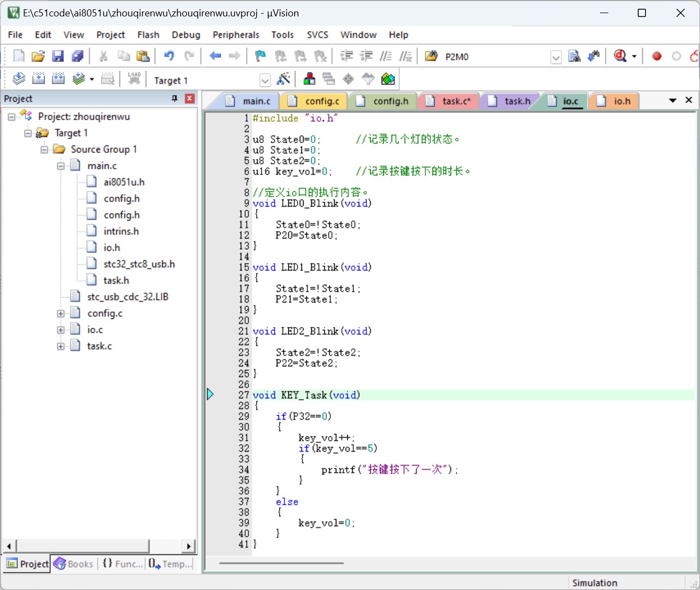Screen dimensions: 700x590
Task: Navigate forwards with right arrow
Action: 234,56
